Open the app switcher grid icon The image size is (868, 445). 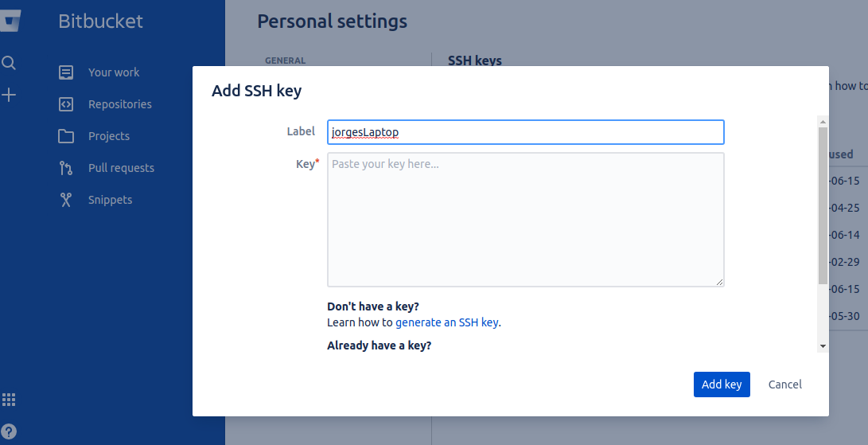(9, 400)
